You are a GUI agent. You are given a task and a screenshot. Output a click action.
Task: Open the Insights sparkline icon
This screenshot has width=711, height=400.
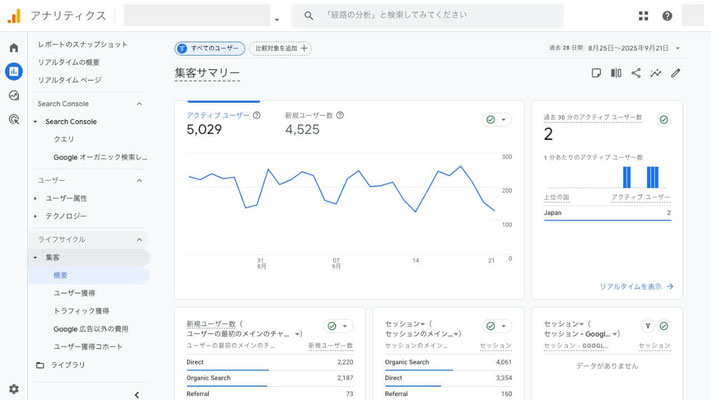pyautogui.click(x=656, y=73)
